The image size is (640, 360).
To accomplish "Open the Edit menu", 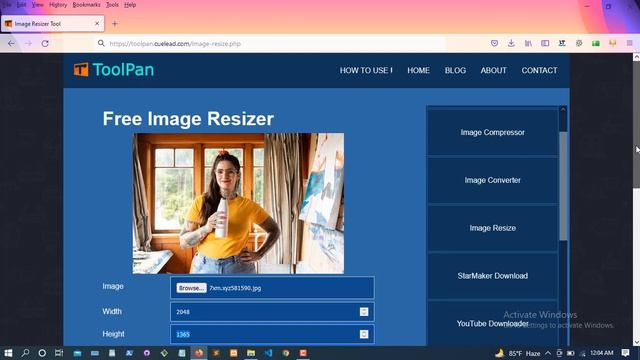I will [x=21, y=5].
